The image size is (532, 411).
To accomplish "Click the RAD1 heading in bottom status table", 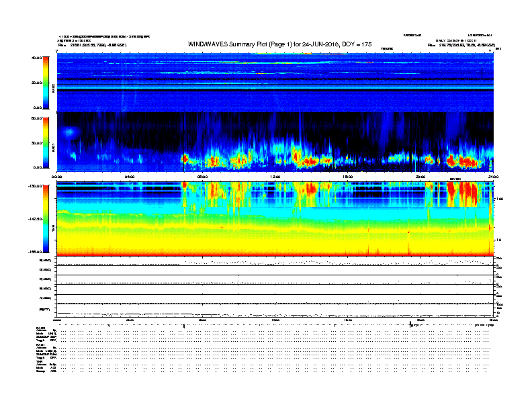I will (40, 345).
